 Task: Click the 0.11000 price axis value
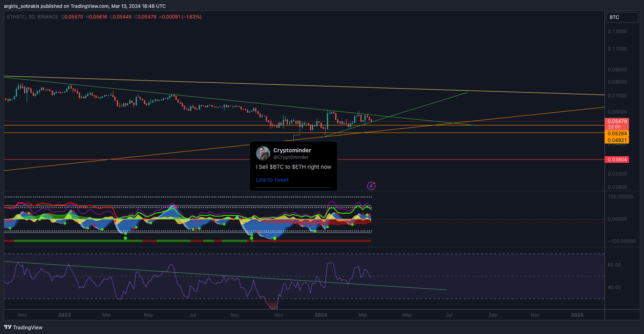tap(616, 49)
